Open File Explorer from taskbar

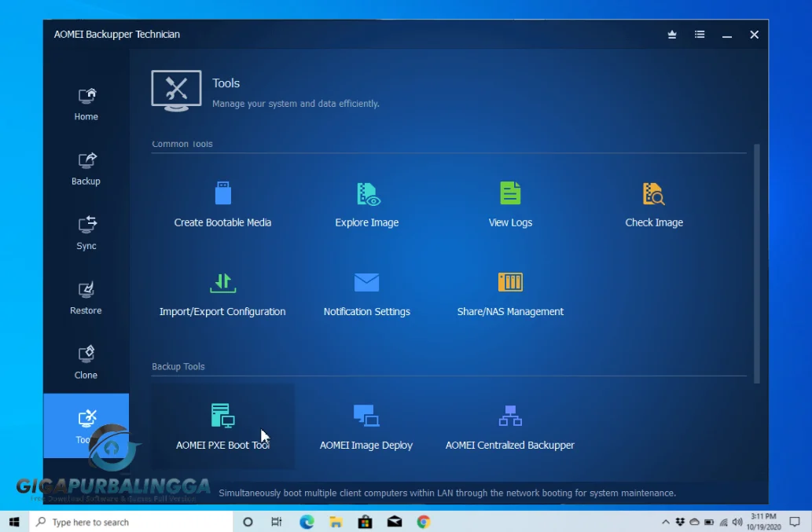coord(336,522)
